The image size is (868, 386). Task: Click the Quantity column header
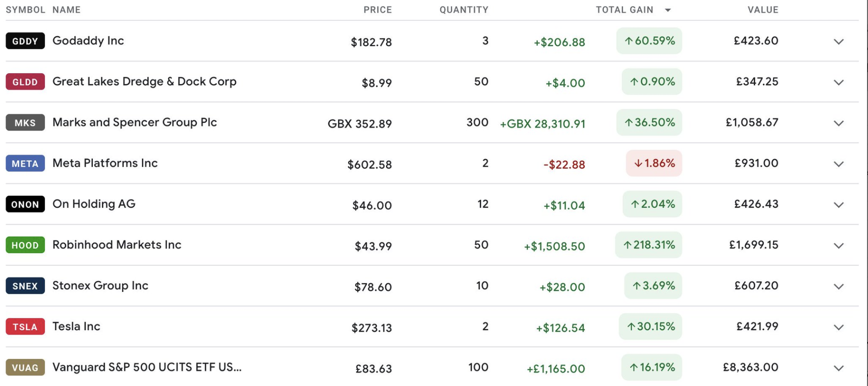[x=464, y=10]
